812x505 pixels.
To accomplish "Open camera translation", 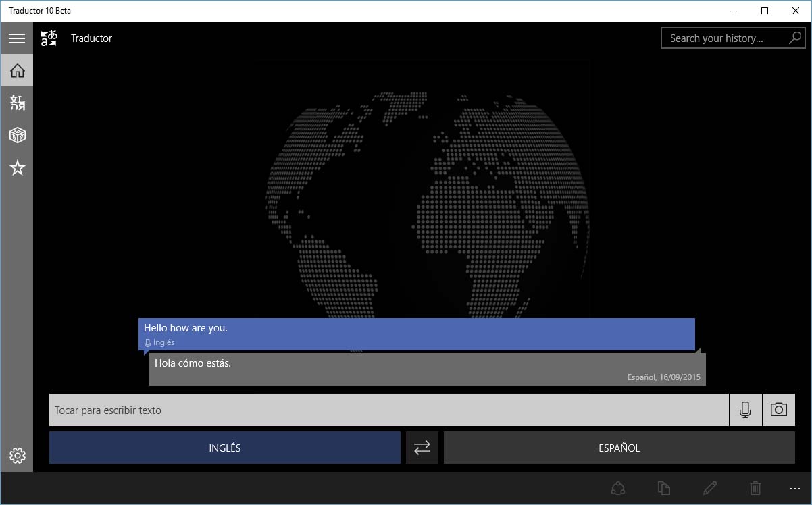I will click(x=779, y=410).
